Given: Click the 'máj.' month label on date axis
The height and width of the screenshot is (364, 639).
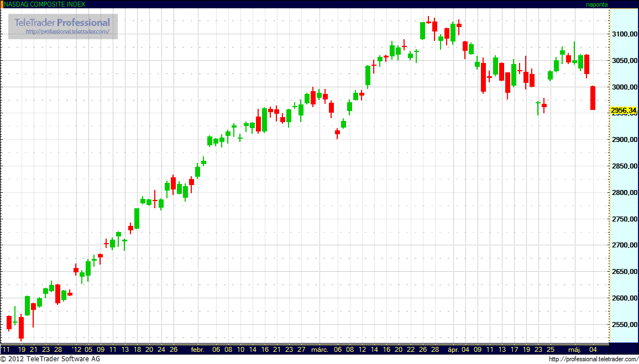Looking at the screenshot, I should click(x=574, y=349).
